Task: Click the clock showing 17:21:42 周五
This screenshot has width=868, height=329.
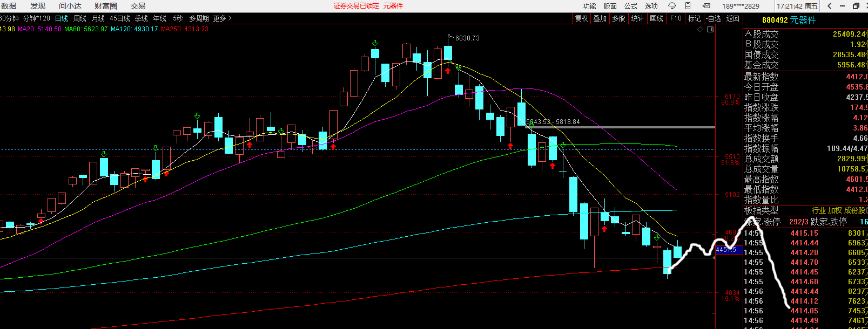Action: click(797, 6)
